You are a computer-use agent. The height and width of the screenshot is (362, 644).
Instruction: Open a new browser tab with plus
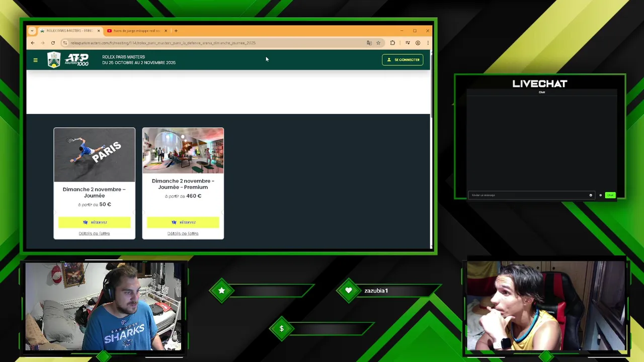(176, 31)
